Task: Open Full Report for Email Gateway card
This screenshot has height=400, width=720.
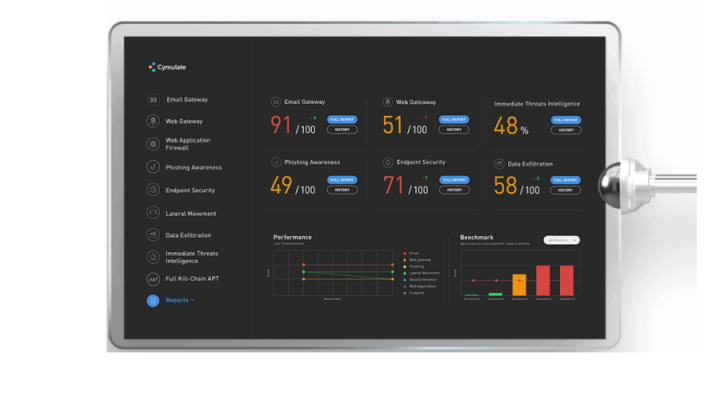Action: coord(342,119)
